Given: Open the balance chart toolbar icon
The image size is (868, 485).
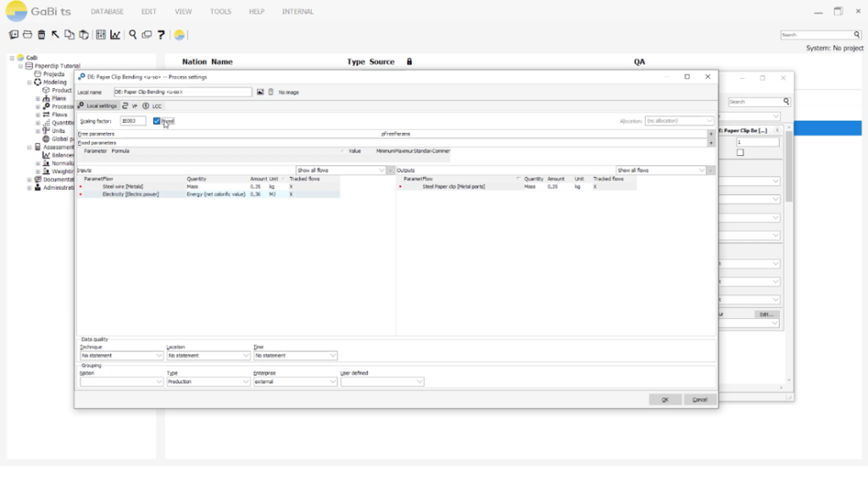Looking at the screenshot, I should 115,35.
